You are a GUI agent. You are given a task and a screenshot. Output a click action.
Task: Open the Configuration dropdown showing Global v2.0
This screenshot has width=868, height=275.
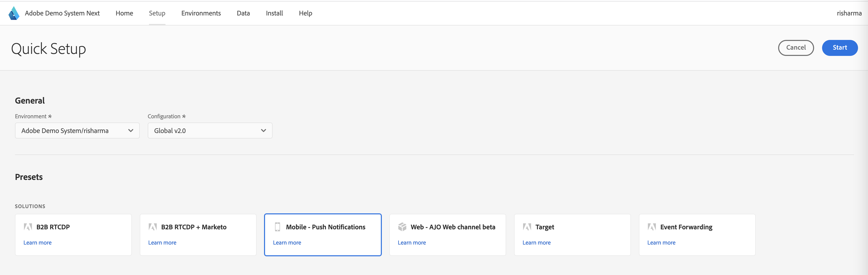210,131
